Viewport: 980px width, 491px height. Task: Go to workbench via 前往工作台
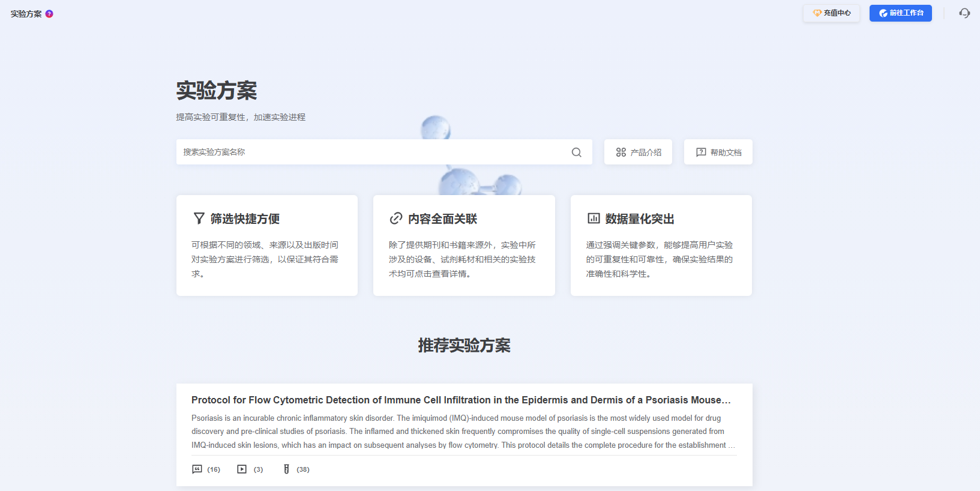tap(901, 13)
